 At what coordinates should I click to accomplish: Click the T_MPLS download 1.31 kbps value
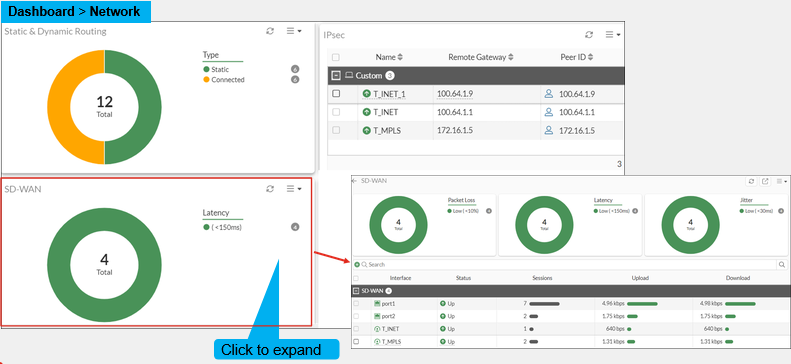pos(711,341)
